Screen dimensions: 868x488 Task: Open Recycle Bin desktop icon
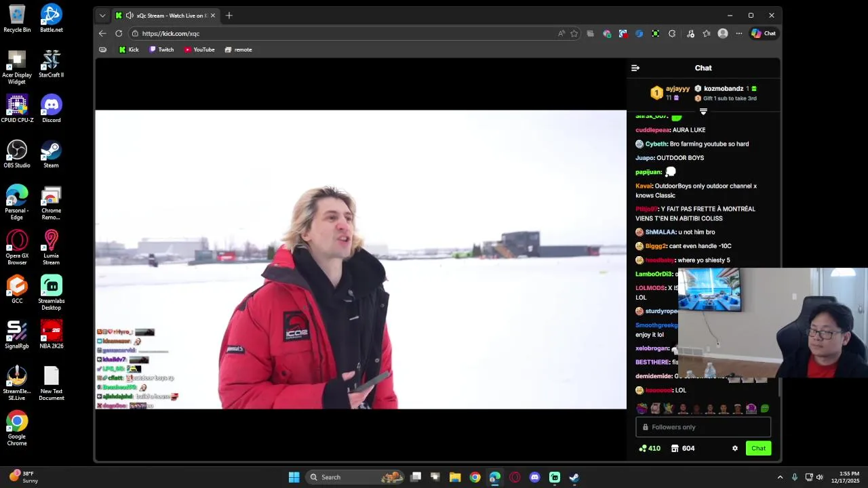(17, 18)
